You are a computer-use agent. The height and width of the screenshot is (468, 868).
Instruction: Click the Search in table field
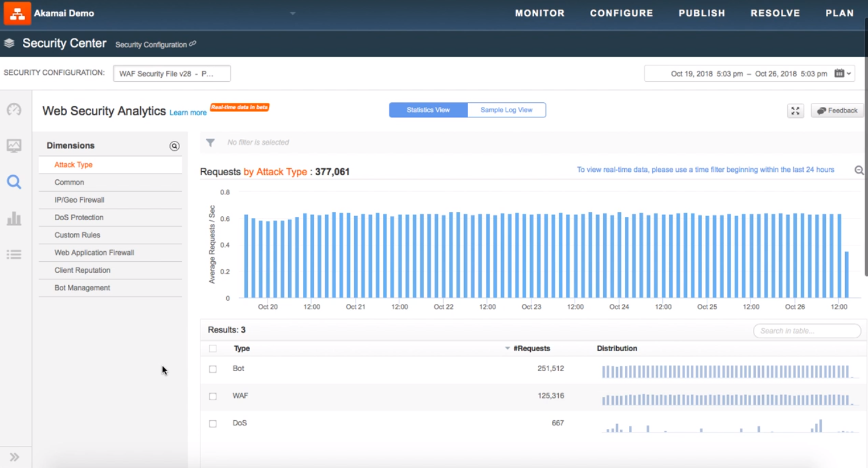[x=807, y=331]
